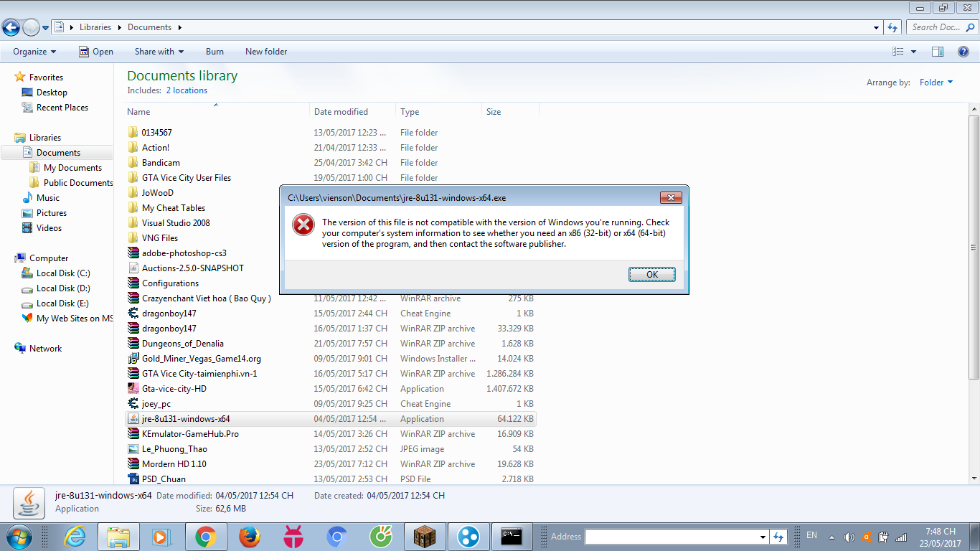Open Local Disk (D:) in navigation pane
Screen dimensions: 980x551
click(x=63, y=288)
